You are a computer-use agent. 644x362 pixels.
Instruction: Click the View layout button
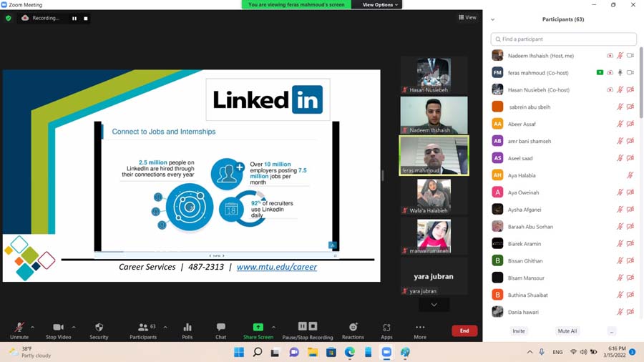point(467,17)
